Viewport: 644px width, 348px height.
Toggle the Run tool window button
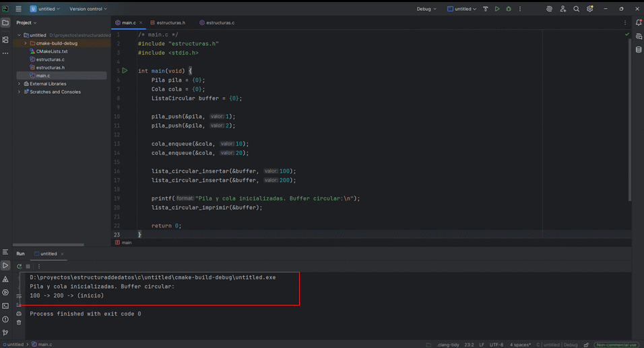[5, 266]
